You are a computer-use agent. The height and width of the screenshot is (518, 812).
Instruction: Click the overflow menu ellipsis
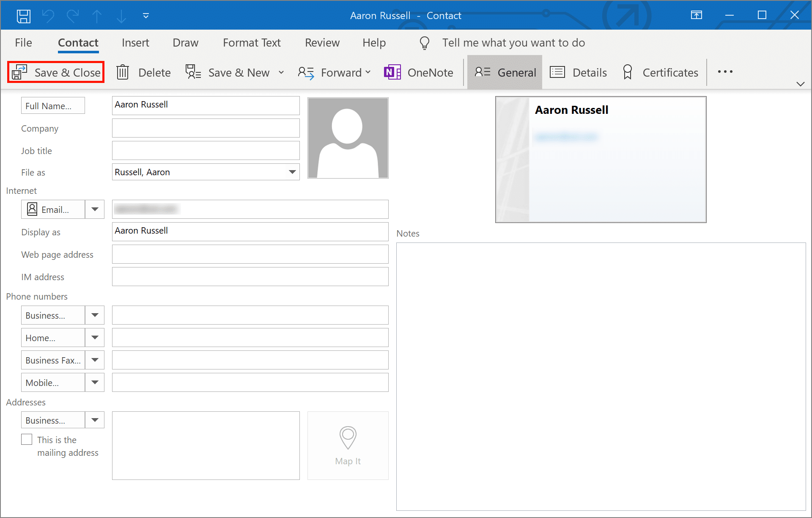point(725,72)
